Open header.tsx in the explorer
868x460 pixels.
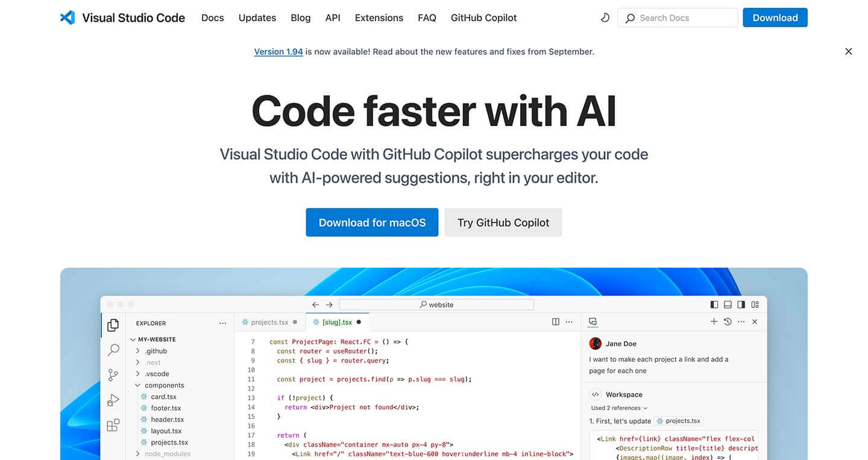pos(167,420)
